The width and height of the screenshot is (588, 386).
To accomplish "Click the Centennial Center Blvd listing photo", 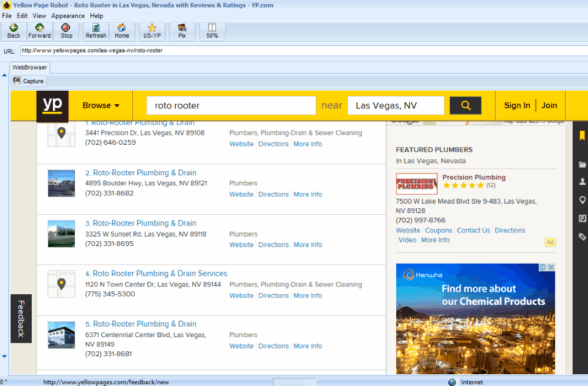I will [x=62, y=335].
